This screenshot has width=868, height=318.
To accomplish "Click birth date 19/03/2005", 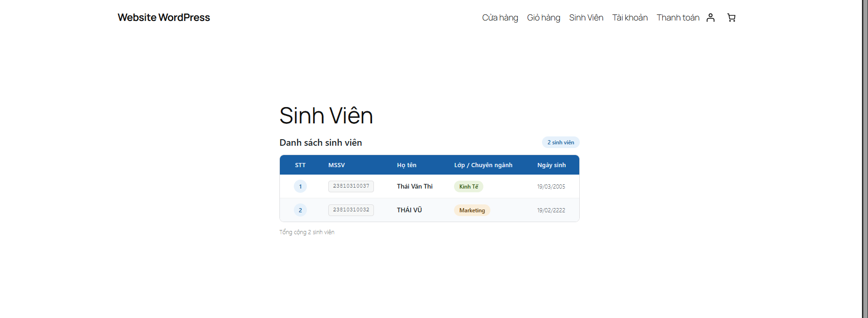I will pos(551,187).
